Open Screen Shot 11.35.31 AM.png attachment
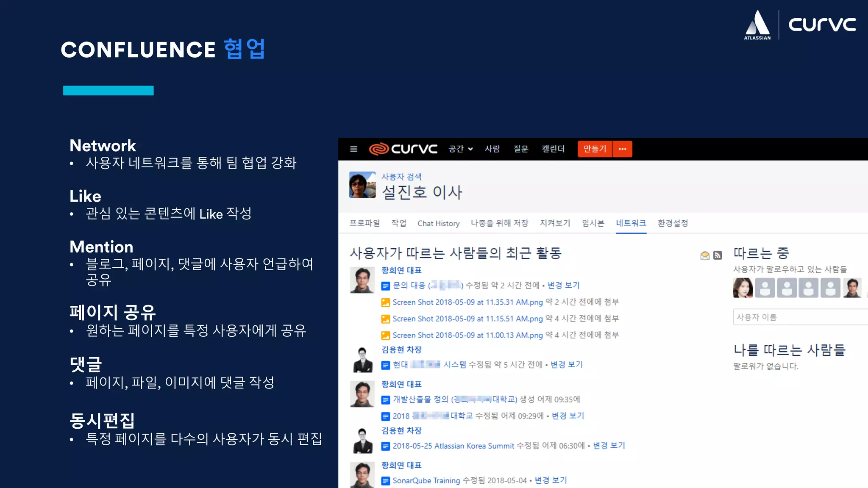This screenshot has height=488, width=868. pos(467,302)
